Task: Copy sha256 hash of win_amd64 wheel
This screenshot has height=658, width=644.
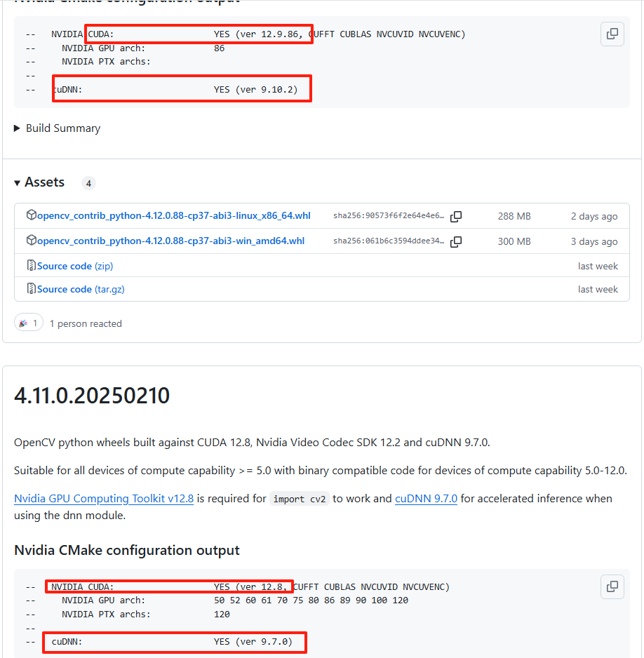Action: pyautogui.click(x=456, y=242)
